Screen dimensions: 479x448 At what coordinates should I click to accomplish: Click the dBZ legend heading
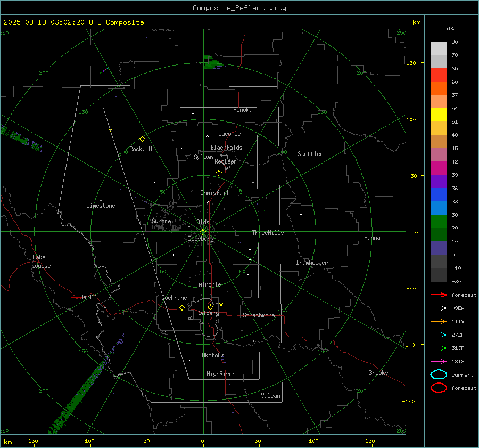451,29
